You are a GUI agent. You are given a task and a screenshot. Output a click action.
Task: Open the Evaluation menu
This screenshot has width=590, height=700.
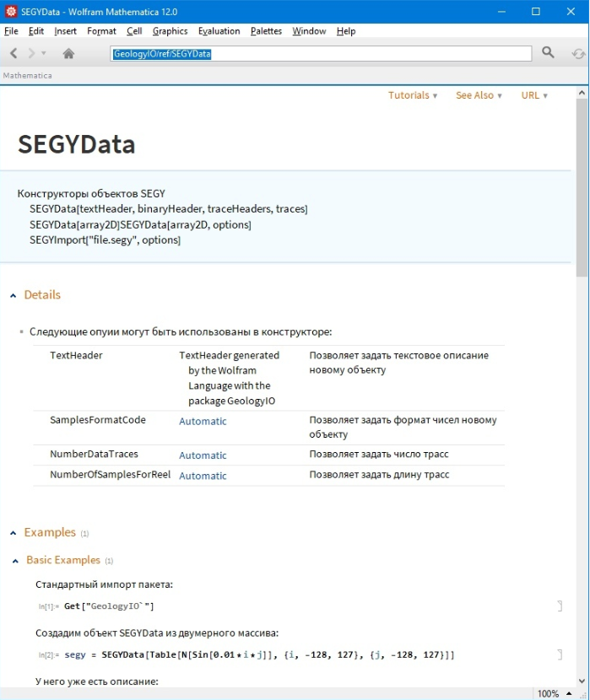219,31
